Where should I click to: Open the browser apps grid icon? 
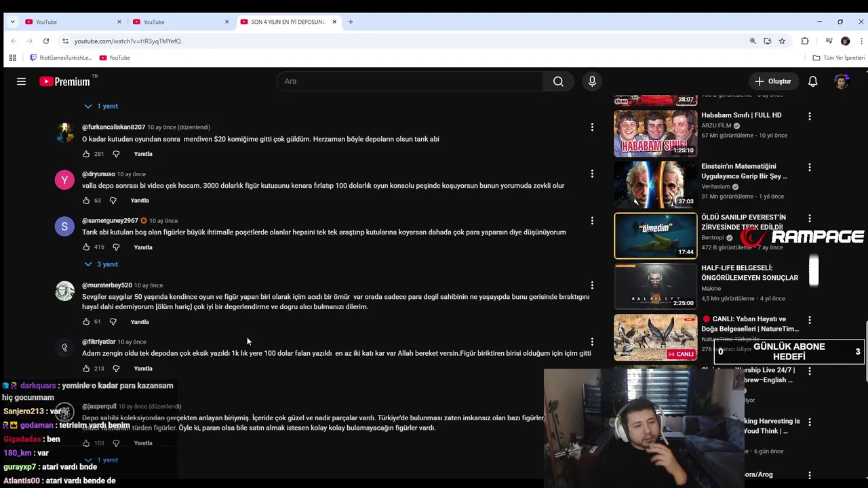point(12,58)
